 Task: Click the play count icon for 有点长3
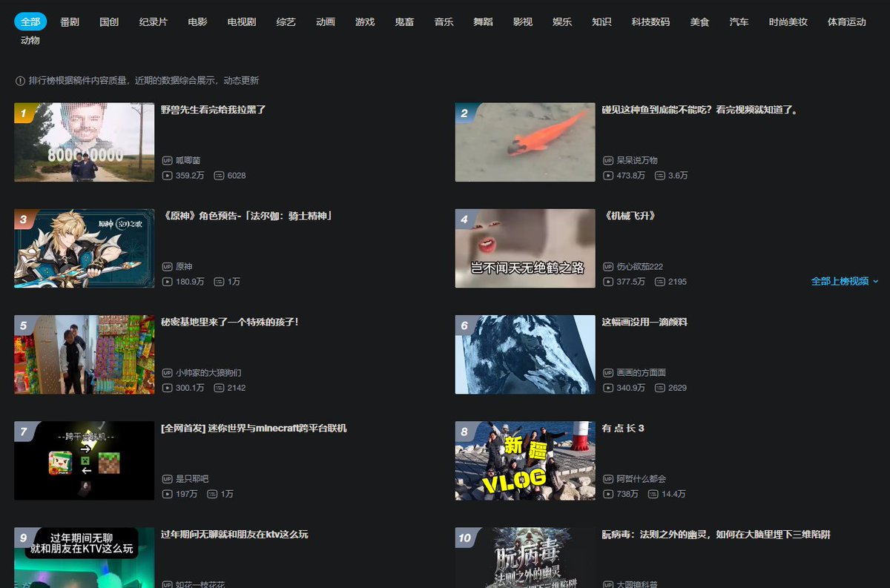coord(610,493)
